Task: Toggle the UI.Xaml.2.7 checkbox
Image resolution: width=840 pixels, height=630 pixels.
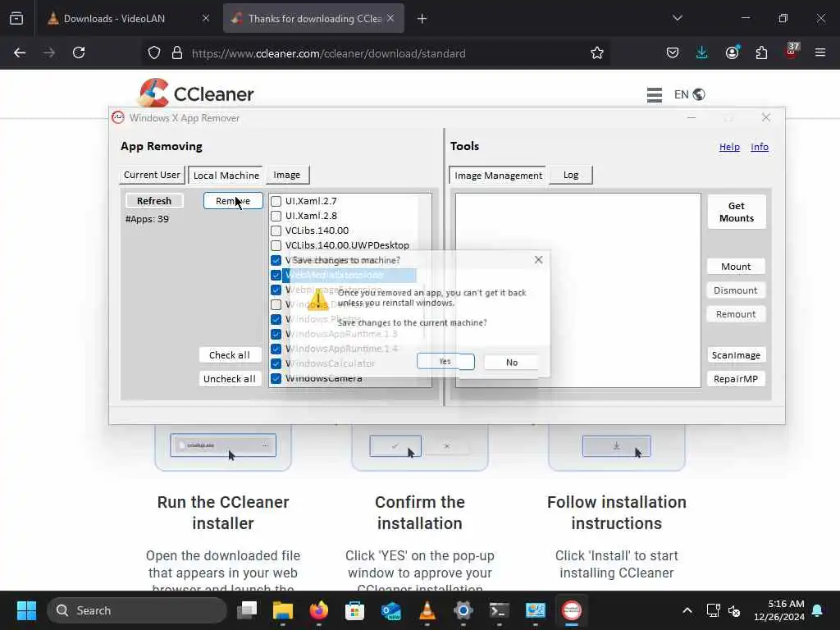Action: tap(276, 202)
